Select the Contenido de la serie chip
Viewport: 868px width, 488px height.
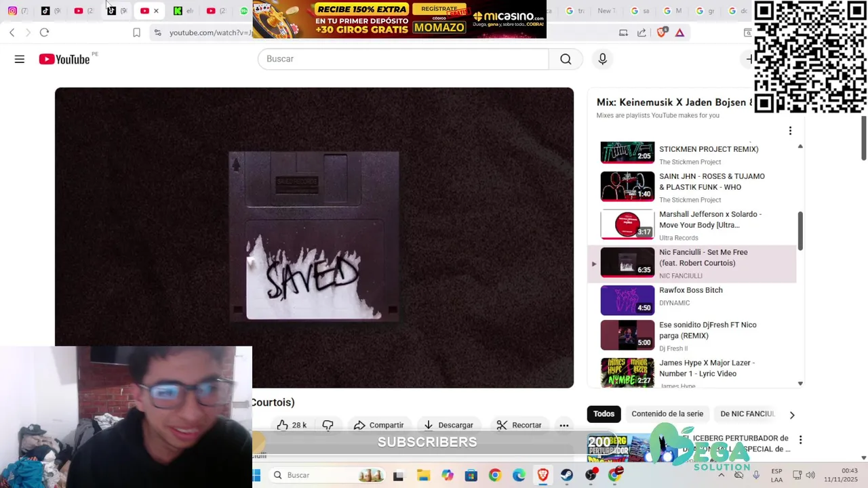click(667, 413)
